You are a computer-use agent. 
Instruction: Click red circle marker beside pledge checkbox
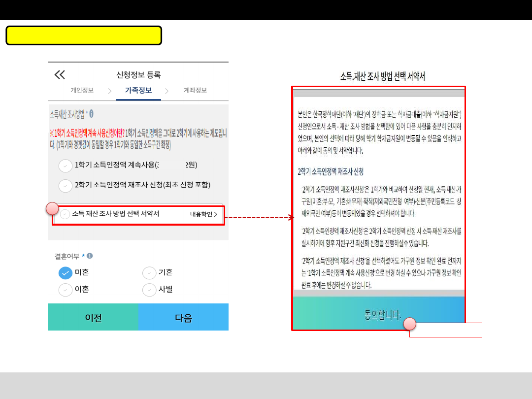tap(52, 208)
